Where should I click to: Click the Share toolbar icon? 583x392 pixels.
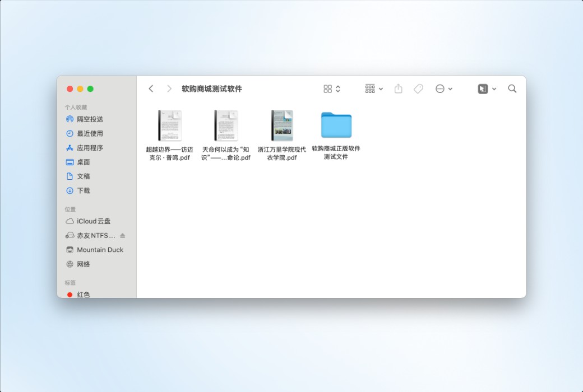click(398, 88)
